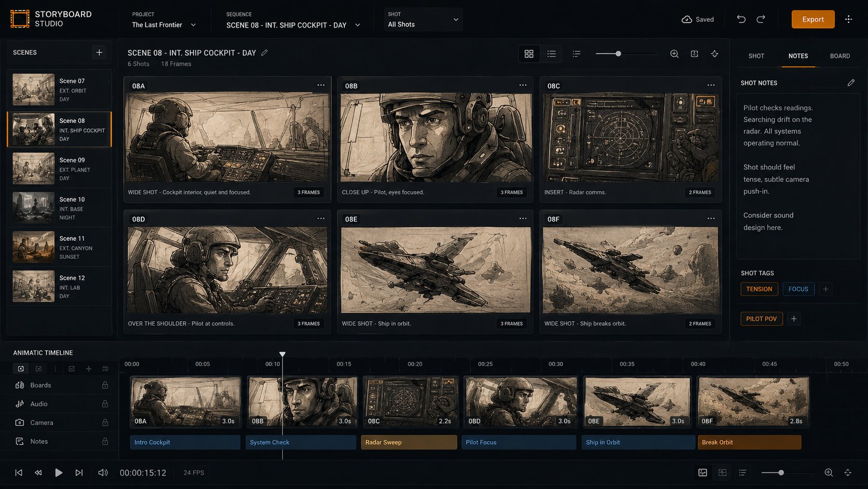Screen dimensions: 868x489
Task: Edit shot notes with the pencil icon
Action: 851,83
